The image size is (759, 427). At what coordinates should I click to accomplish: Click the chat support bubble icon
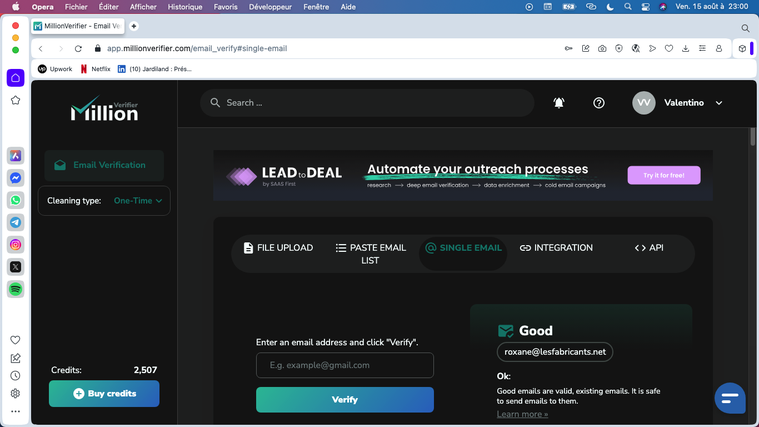tap(730, 398)
